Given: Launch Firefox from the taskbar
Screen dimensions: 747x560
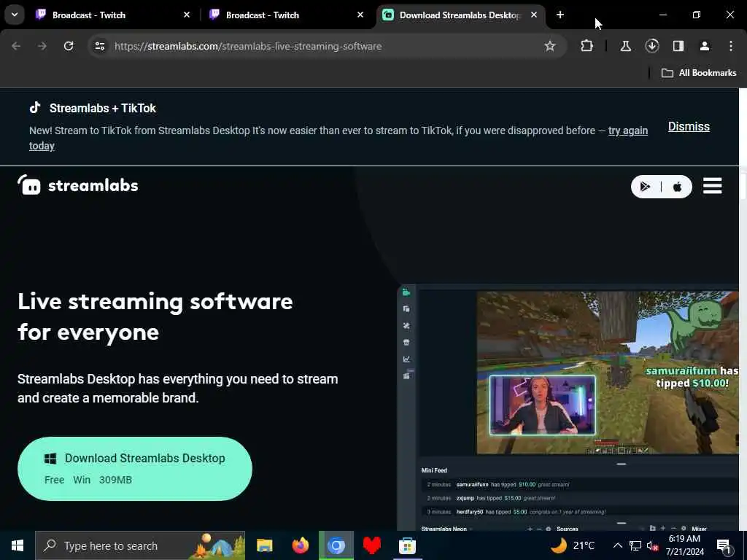Looking at the screenshot, I should 300,545.
